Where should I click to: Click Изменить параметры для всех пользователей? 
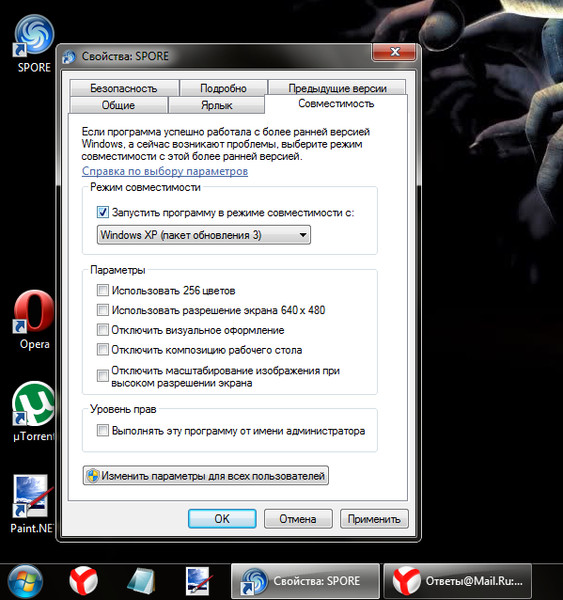[206, 476]
